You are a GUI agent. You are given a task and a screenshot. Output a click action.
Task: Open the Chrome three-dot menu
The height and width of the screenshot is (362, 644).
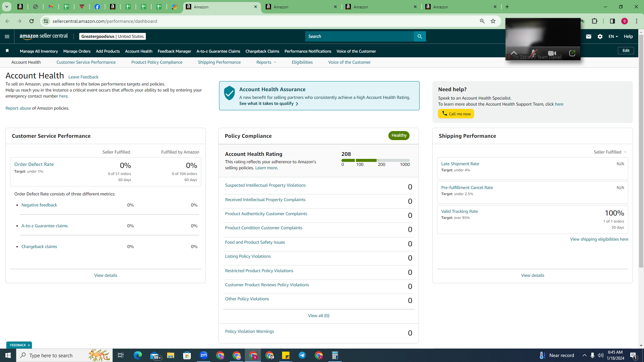coord(637,21)
